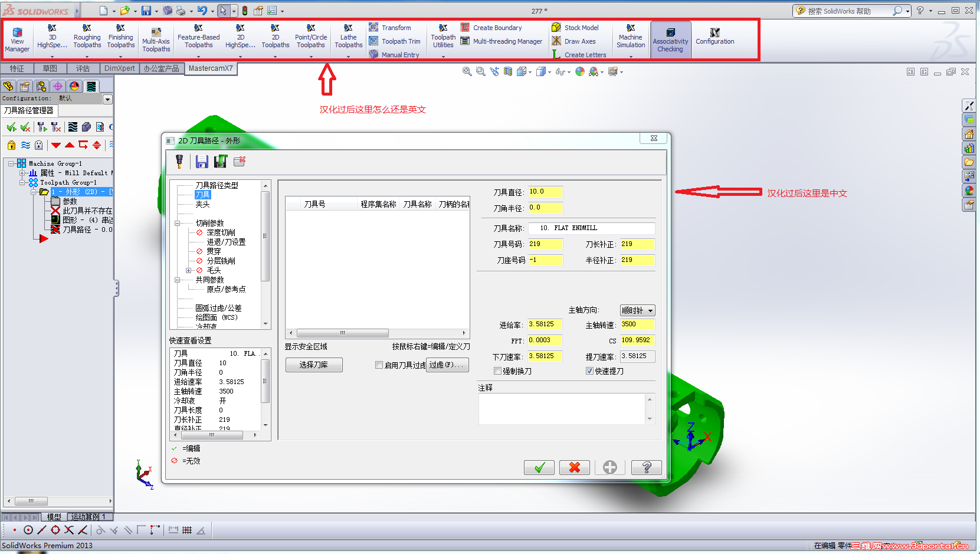This screenshot has width=980, height=554.
Task: Open Finishing Toolpaths
Action: pyautogui.click(x=121, y=37)
